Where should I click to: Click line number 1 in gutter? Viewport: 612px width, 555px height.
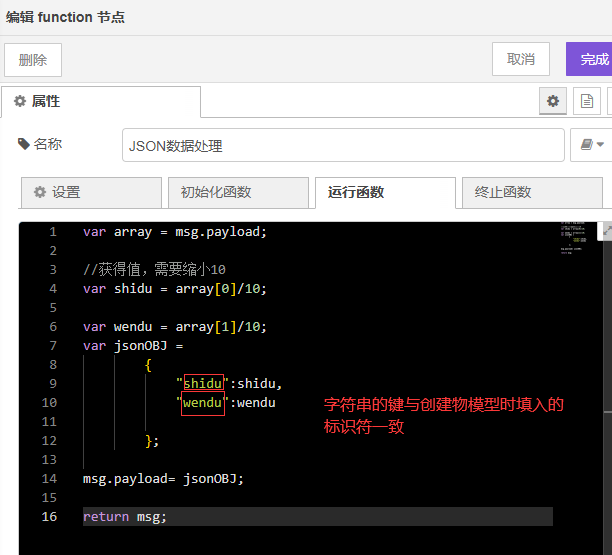[x=52, y=232]
